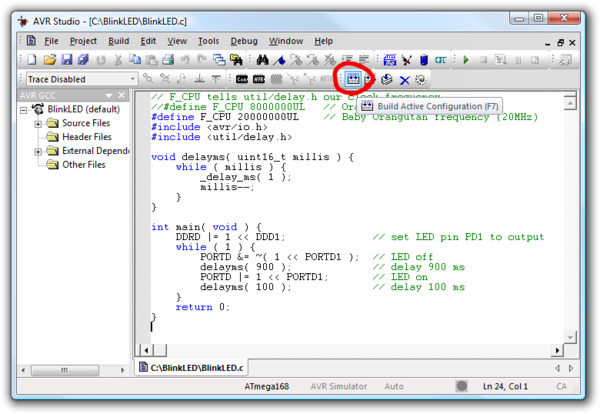The image size is (600, 414).
Task: Toggle bookmark with the blue flag icon
Action: point(280,60)
